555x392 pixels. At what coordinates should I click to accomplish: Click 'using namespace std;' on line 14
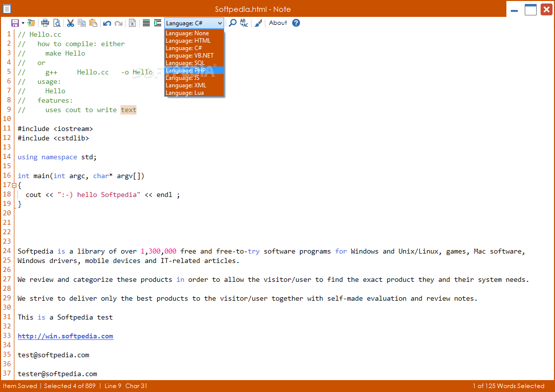(x=57, y=157)
